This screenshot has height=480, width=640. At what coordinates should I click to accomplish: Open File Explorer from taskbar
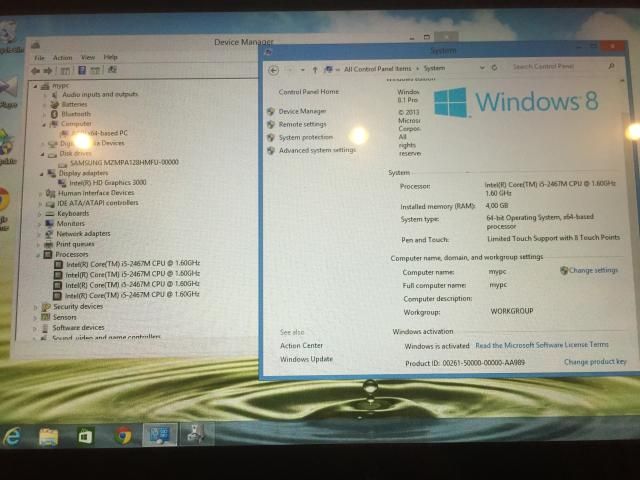click(x=49, y=436)
